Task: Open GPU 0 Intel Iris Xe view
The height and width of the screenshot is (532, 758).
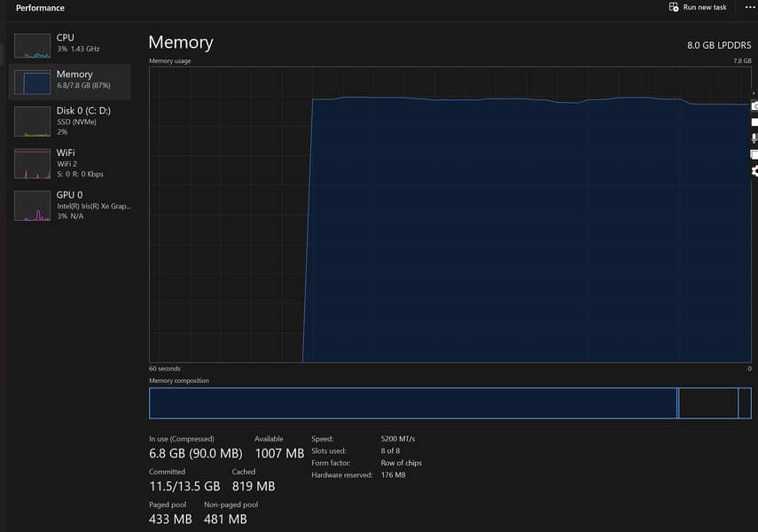Action: pyautogui.click(x=70, y=206)
